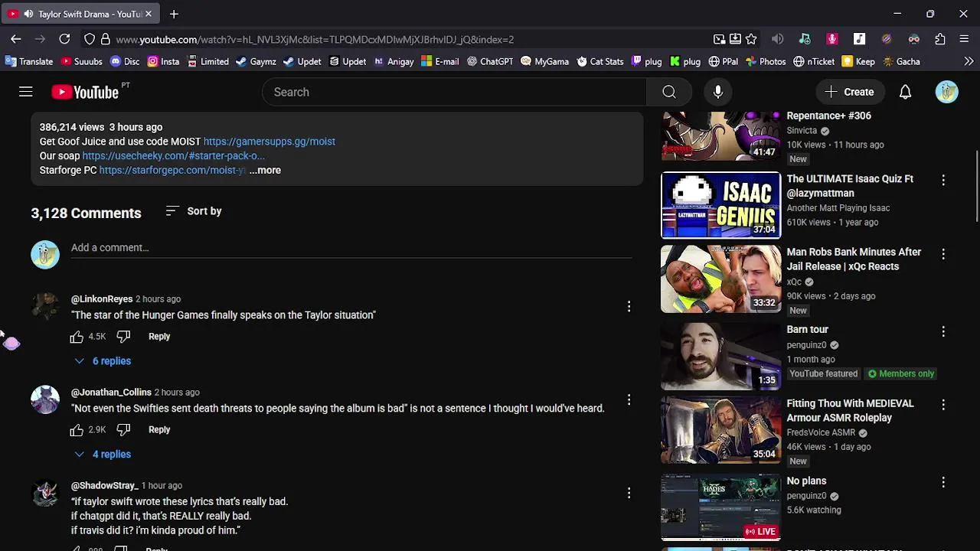980x551 pixels.
Task: Show more bookmarks with the double chevron
Action: point(969,61)
